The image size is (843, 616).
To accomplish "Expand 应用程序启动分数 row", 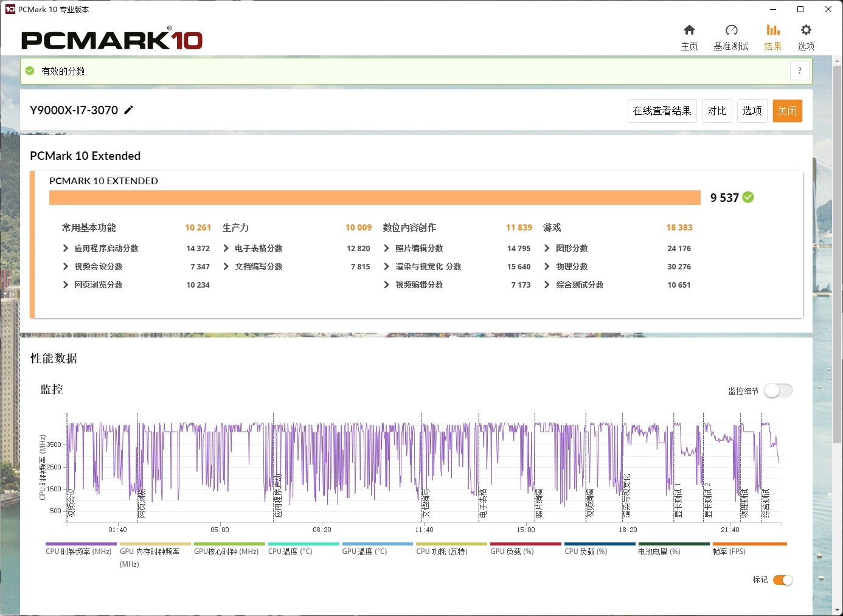I will coord(66,248).
